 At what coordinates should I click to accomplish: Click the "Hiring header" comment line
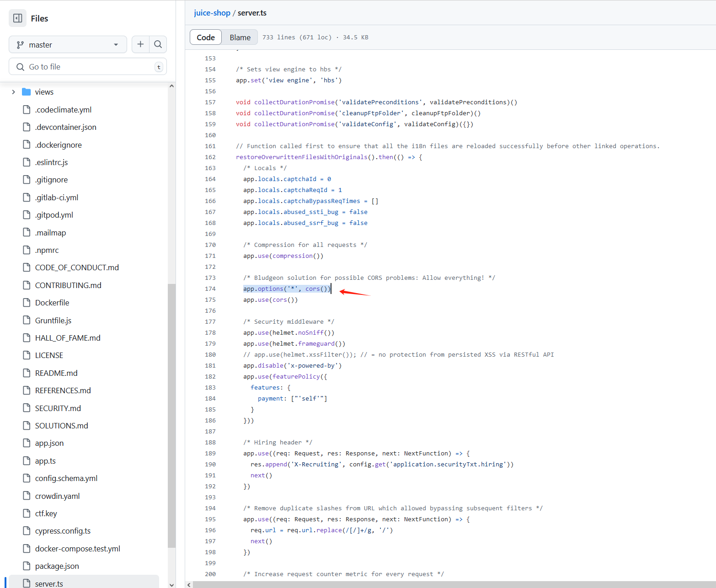click(278, 443)
